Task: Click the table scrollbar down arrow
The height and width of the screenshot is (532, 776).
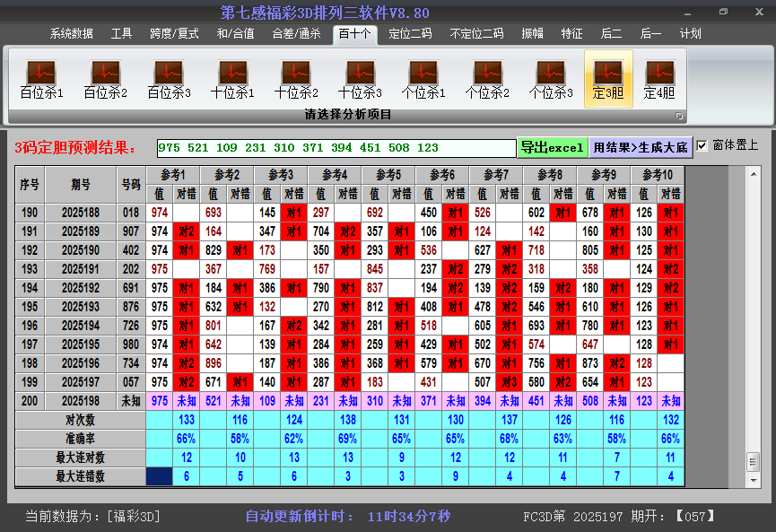Action: (754, 480)
